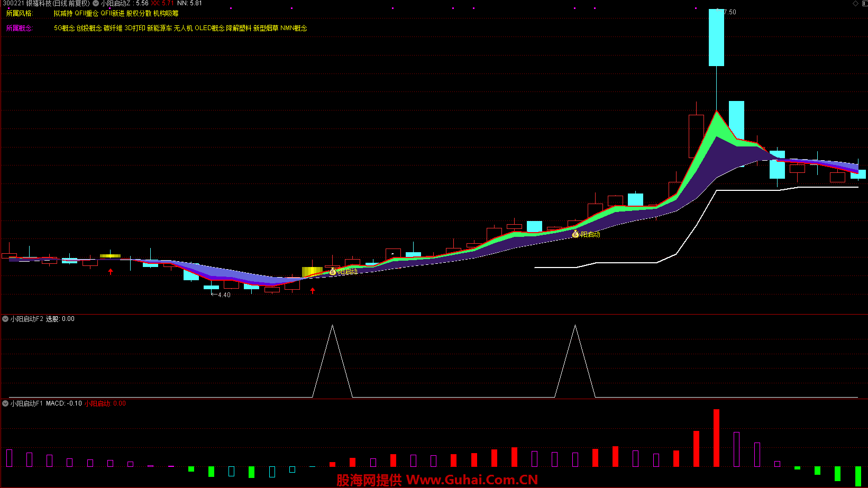Screen dimensions: 868x488
Task: Click the second peak in the 选股 panel
Action: coord(575,327)
